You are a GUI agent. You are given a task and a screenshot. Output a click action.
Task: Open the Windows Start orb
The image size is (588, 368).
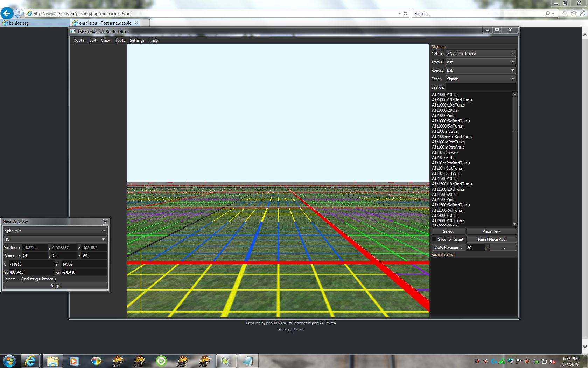click(x=9, y=361)
